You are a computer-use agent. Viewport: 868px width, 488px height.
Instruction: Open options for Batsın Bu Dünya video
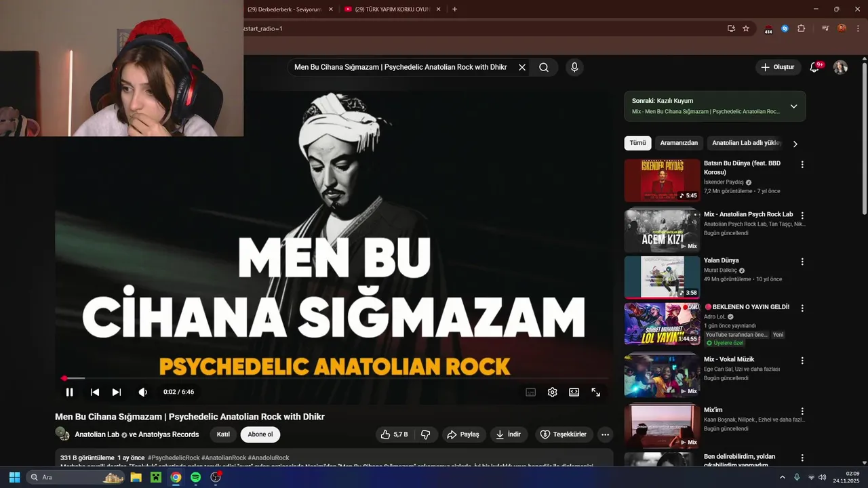[802, 165]
